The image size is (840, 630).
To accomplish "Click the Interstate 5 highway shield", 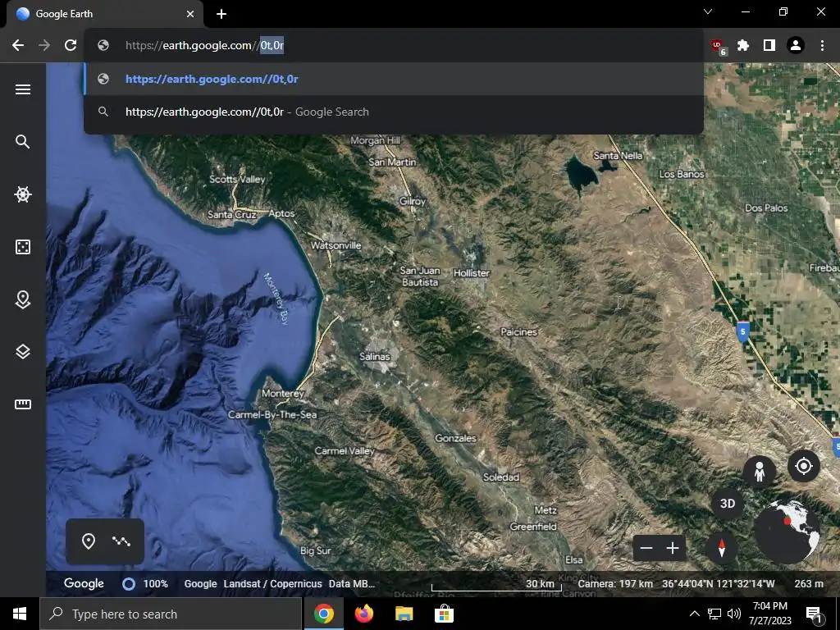I will coord(742,331).
